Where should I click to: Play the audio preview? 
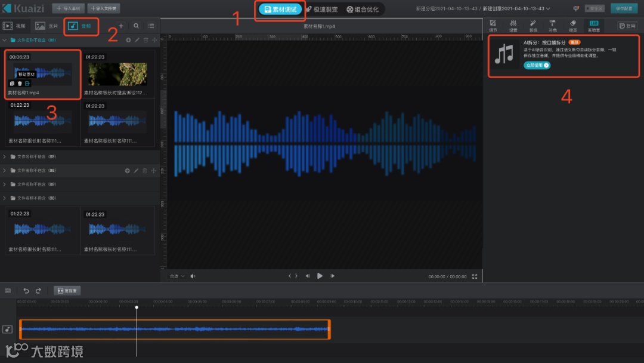coord(320,276)
